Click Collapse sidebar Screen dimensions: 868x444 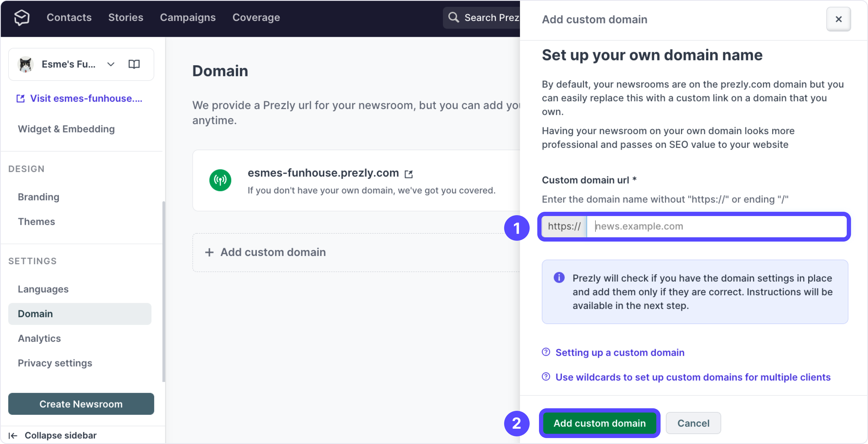[x=61, y=435]
